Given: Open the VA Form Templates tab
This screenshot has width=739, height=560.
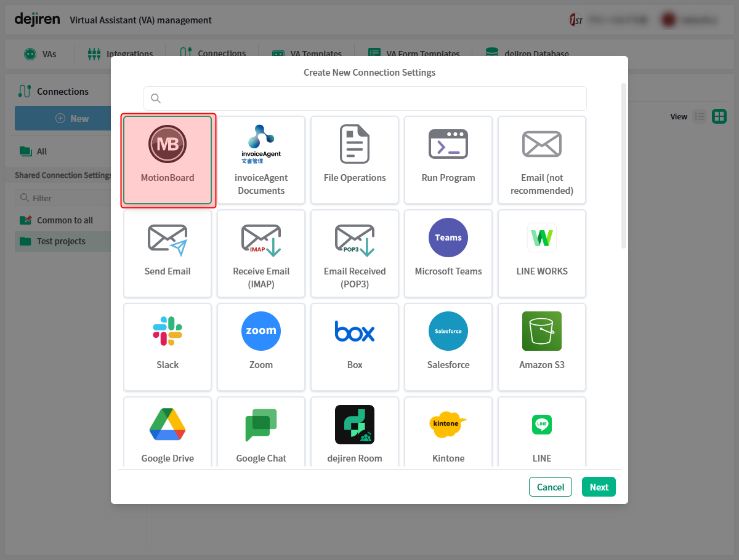Looking at the screenshot, I should (414, 54).
